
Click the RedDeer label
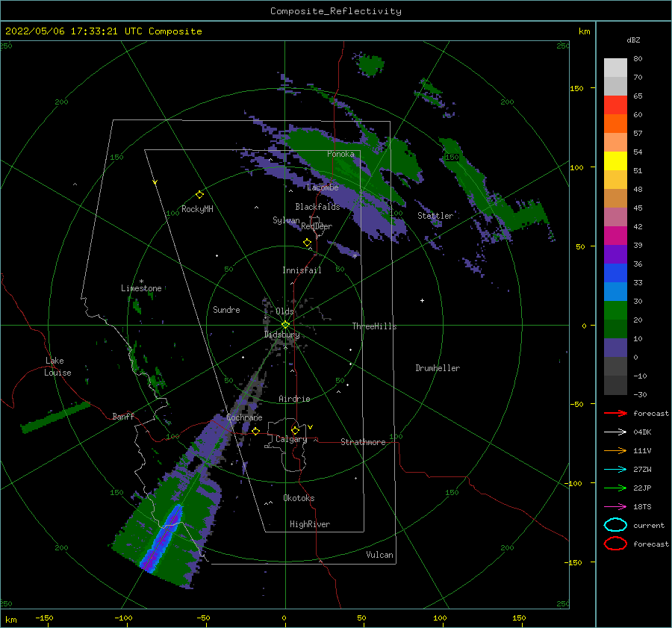[317, 226]
